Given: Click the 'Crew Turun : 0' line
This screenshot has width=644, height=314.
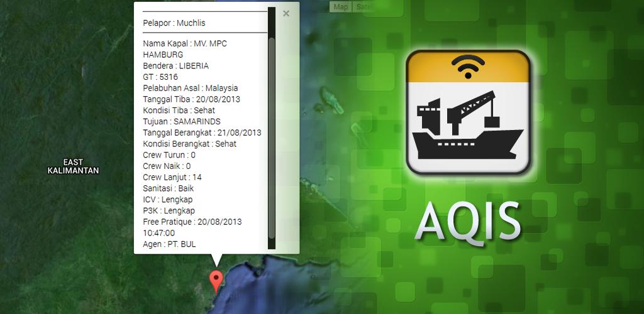Looking at the screenshot, I should 169,155.
